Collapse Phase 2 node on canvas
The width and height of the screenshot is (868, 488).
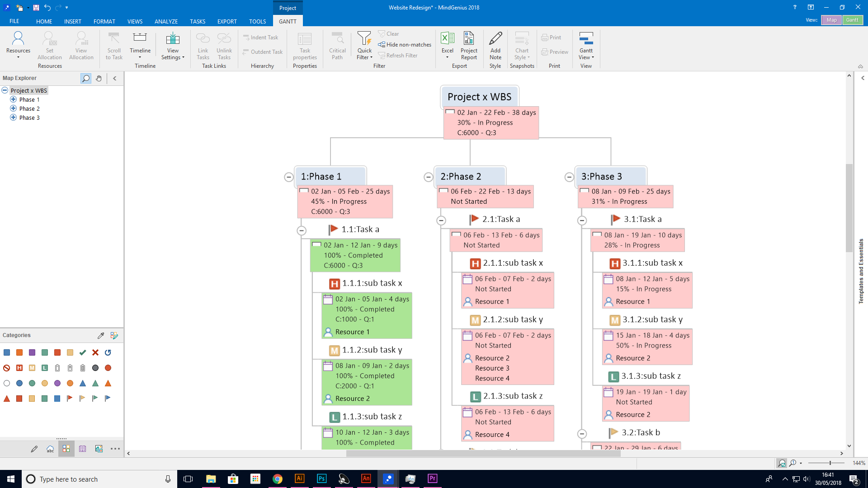(x=428, y=176)
